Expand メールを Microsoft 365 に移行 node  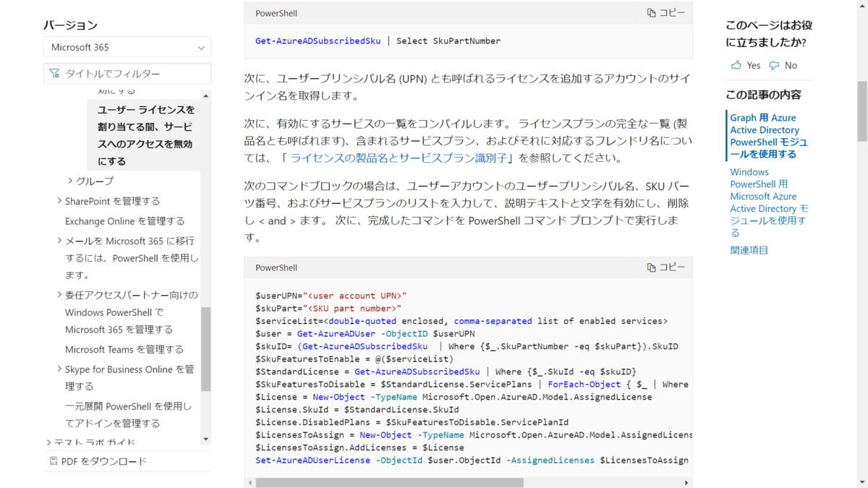[x=59, y=241]
